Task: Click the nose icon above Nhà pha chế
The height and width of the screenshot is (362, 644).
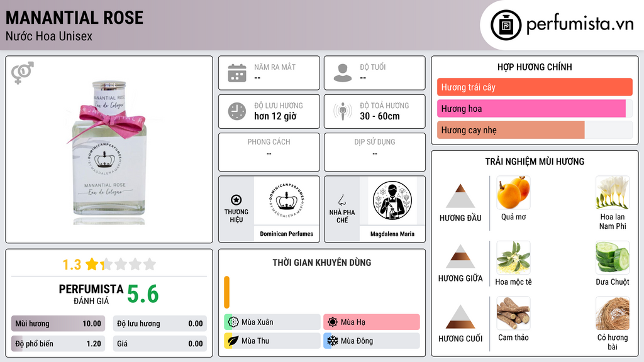Action: 341,200
